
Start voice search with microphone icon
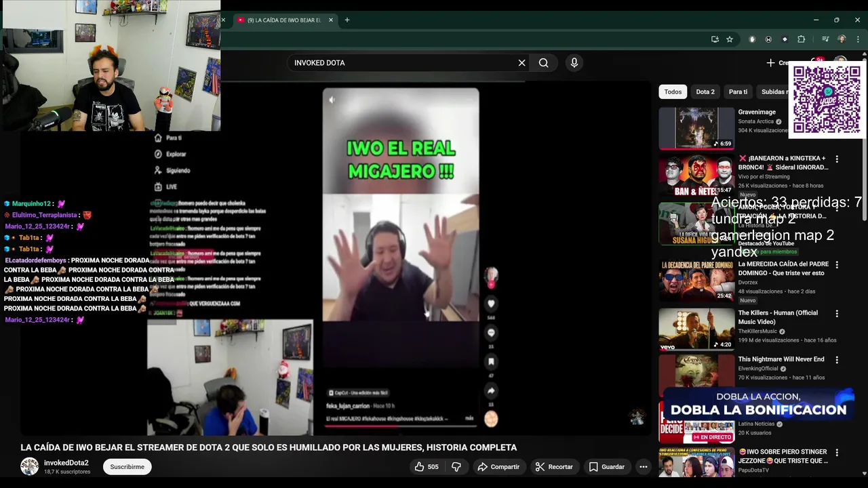point(574,62)
